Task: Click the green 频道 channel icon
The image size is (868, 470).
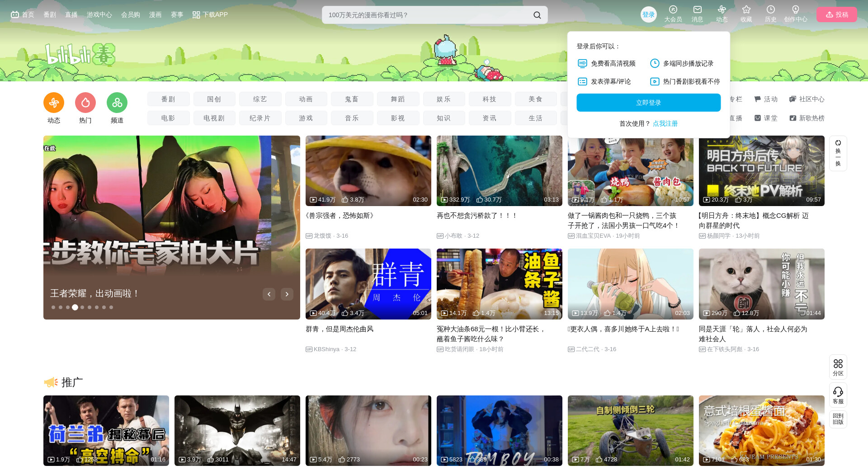Action: 117,103
